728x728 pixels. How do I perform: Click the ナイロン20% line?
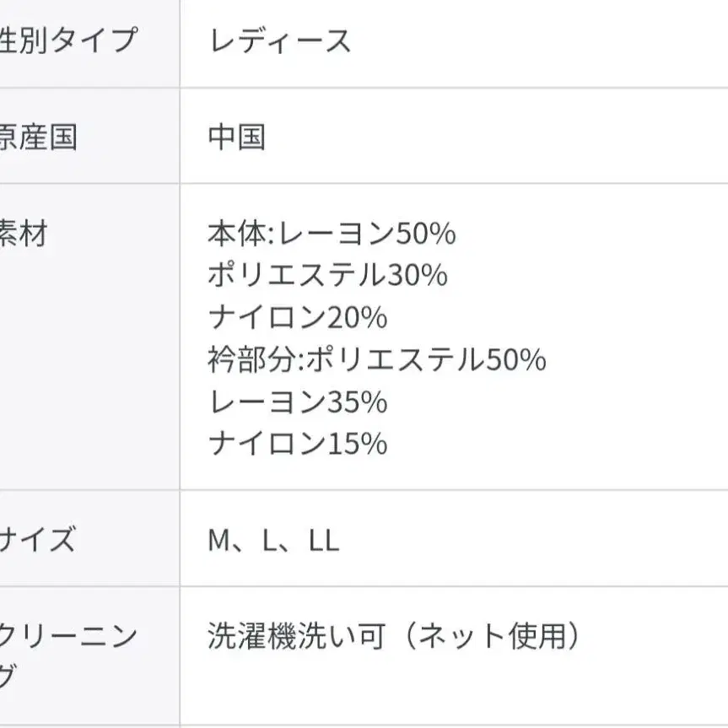(297, 318)
